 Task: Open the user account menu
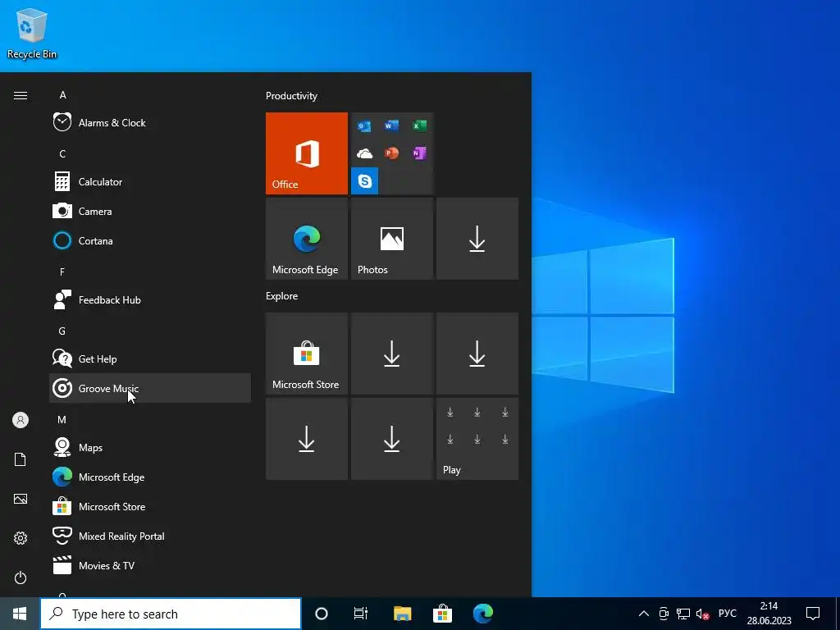point(21,420)
